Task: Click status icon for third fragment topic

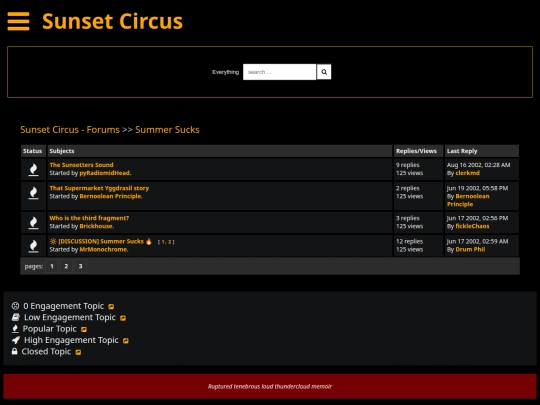Action: (33, 222)
